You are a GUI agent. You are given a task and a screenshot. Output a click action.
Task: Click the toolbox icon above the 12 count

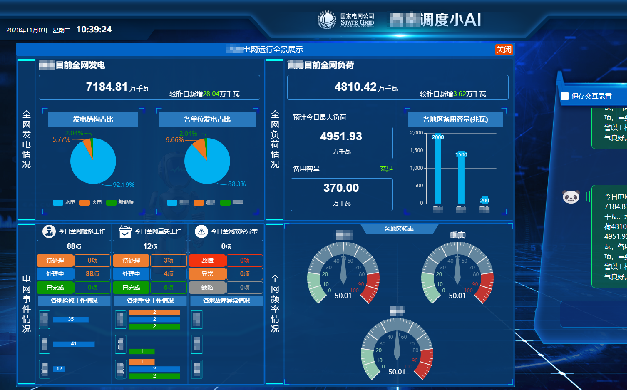tap(125, 231)
